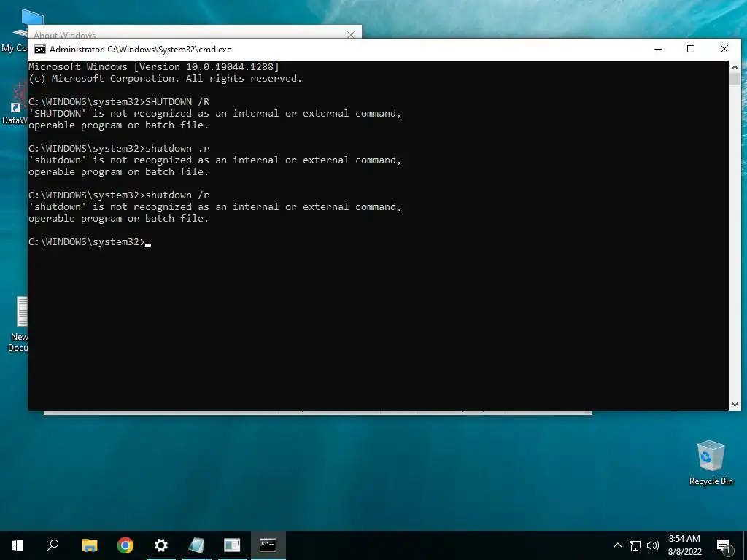This screenshot has height=560, width=747.
Task: Click the About Windows title text
Action: (64, 35)
